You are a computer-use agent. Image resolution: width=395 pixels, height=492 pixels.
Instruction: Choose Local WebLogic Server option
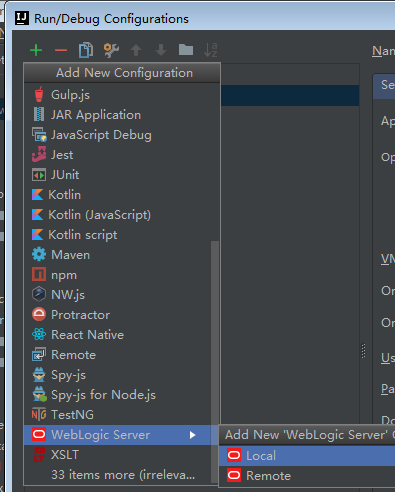click(307, 456)
